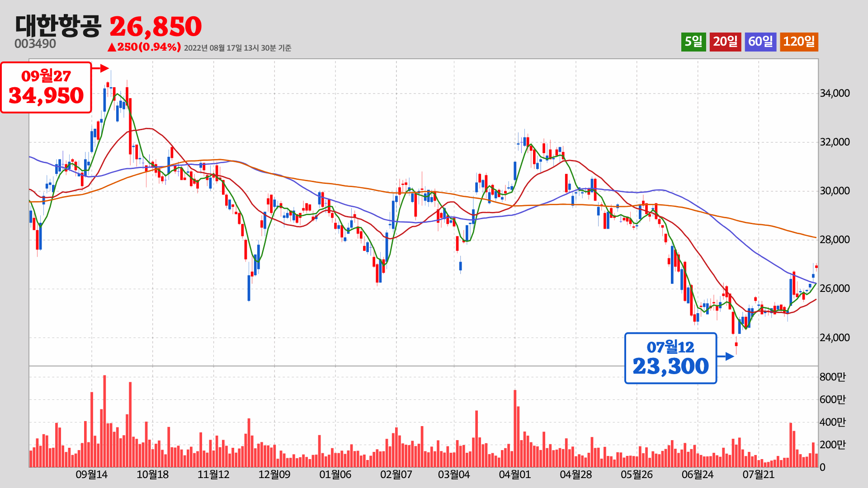The width and height of the screenshot is (868, 488).
Task: Click the 200만 volume axis label
Action: tap(832, 445)
